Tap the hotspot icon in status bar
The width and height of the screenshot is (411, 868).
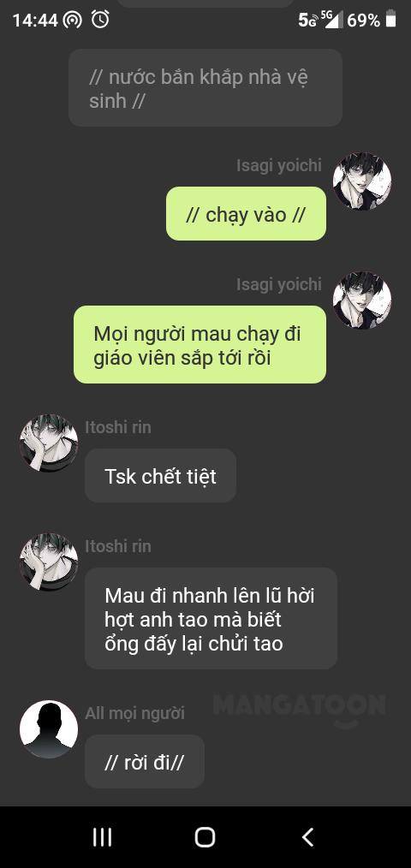click(72, 21)
